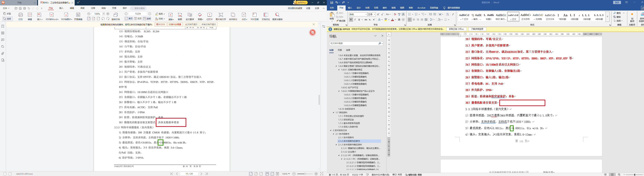Screen dimensions: 644x176
Task: Open Merge and Split (合并拆分) tool
Action: click(x=233, y=16)
